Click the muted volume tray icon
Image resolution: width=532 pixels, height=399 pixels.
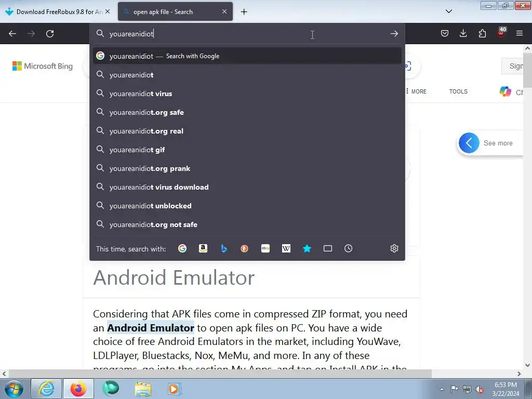coord(480,389)
